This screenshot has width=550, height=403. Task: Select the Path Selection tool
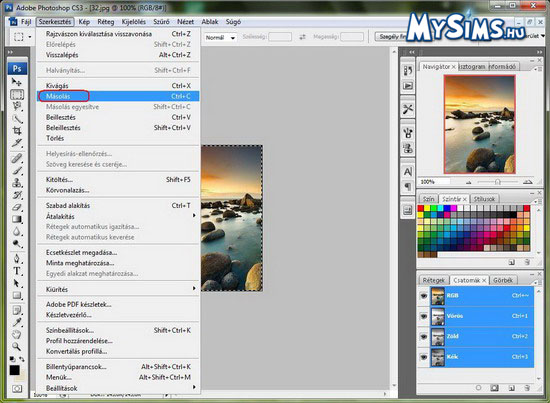(17, 283)
